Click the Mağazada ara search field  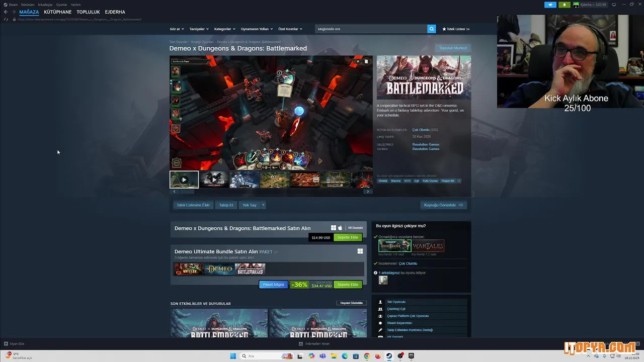click(x=371, y=29)
